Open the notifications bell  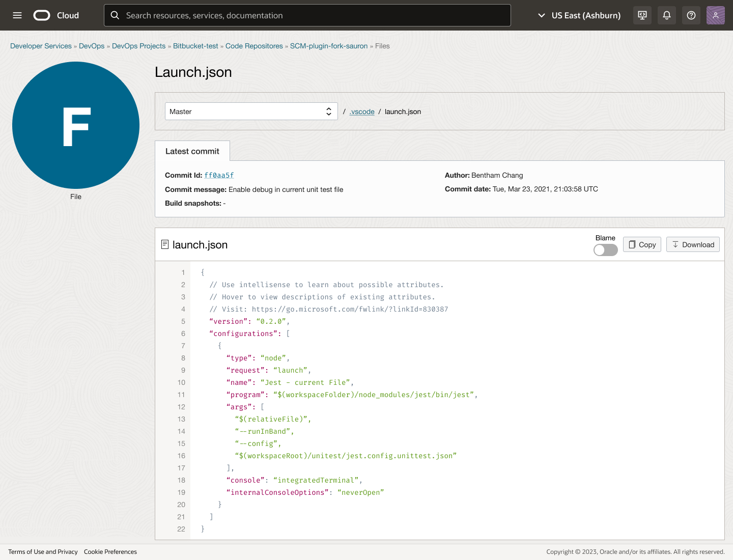tap(667, 15)
